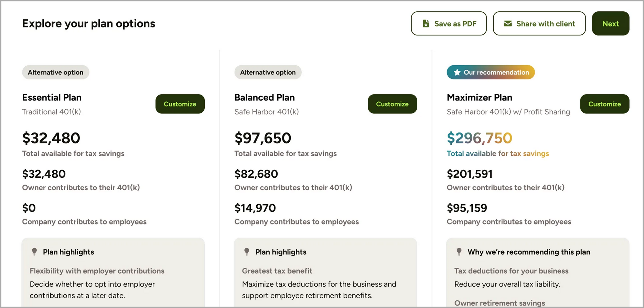Click the star icon in recommendation badge
The image size is (644, 308).
click(x=457, y=73)
